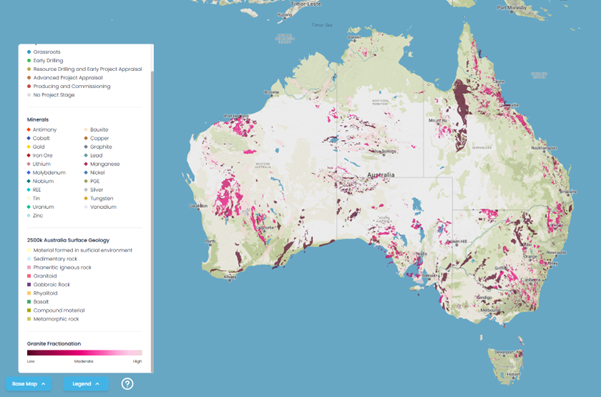Viewport: 601px width, 397px height.
Task: Click the Uranium mineral icon
Action: [x=29, y=207]
